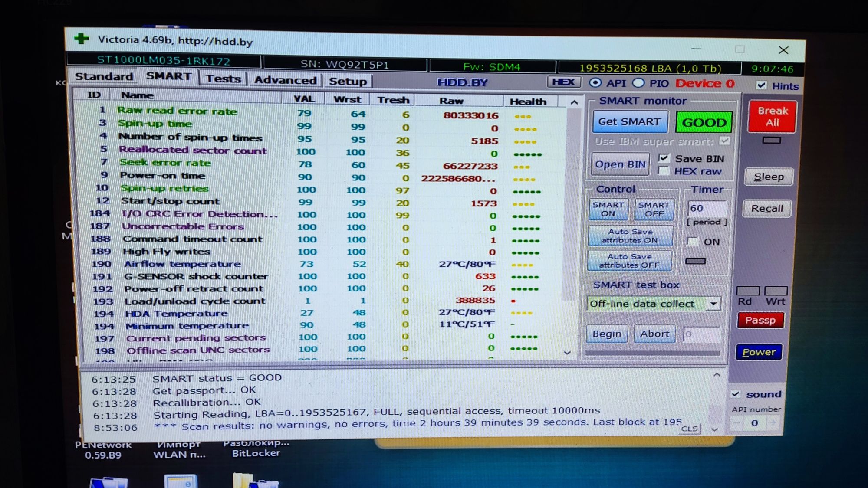Viewport: 868px width, 488px height.
Task: Toggle the sound checkbox
Action: pyautogui.click(x=736, y=394)
